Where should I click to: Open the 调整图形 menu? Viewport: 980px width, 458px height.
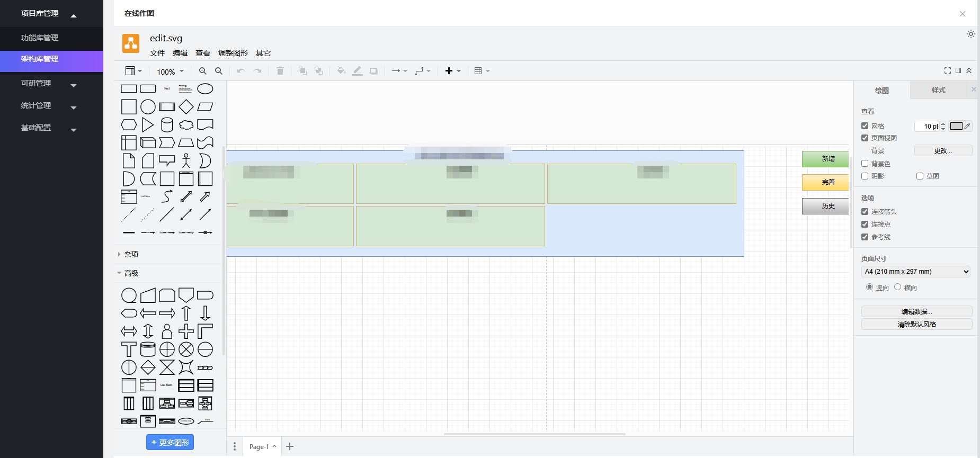click(233, 53)
